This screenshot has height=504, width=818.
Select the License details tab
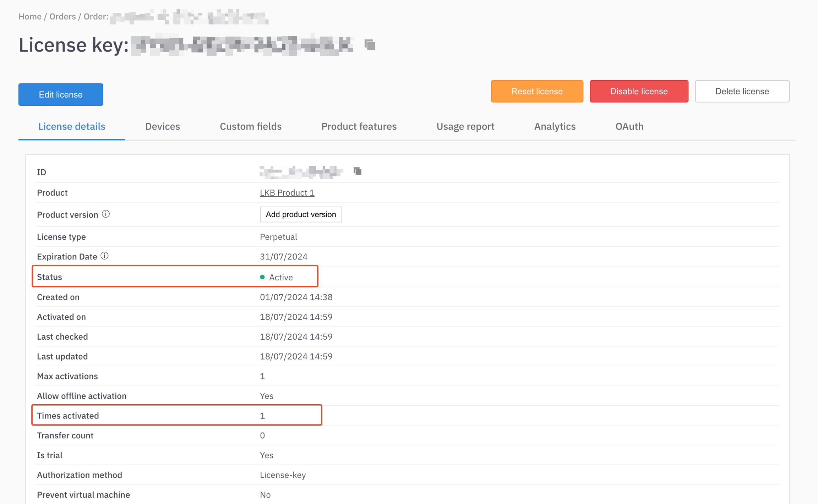click(72, 126)
